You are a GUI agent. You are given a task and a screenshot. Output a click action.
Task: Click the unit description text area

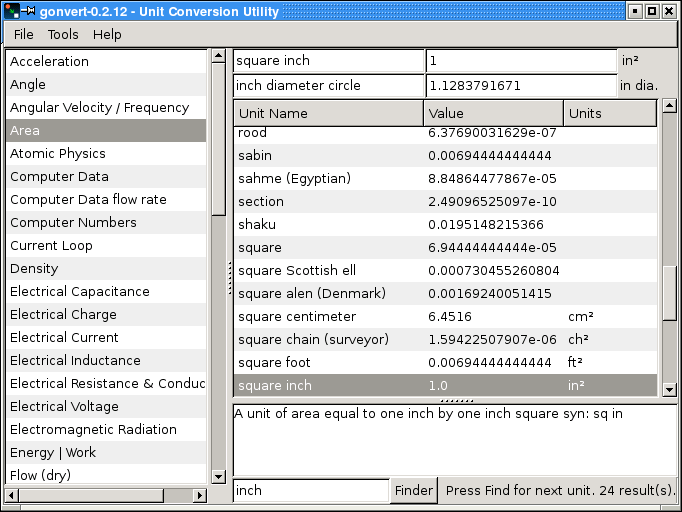pyautogui.click(x=455, y=440)
